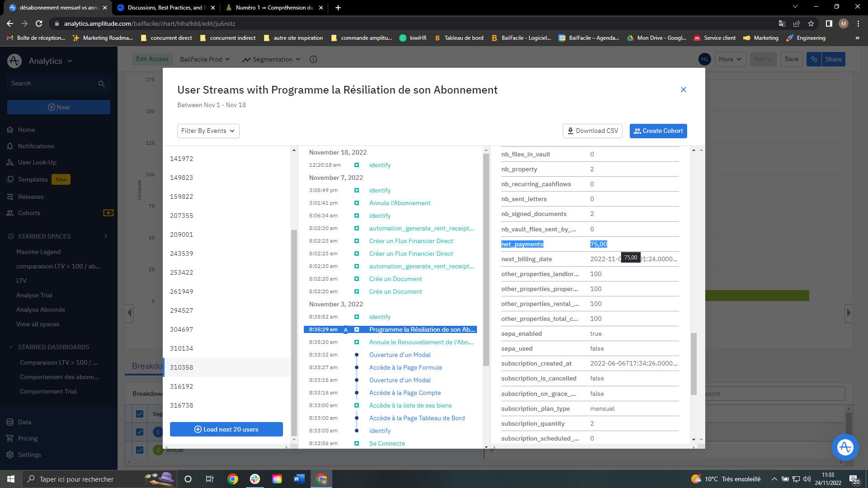Viewport: 868px width, 488px height.
Task: Open Amplitude help floating button
Action: [x=844, y=447]
